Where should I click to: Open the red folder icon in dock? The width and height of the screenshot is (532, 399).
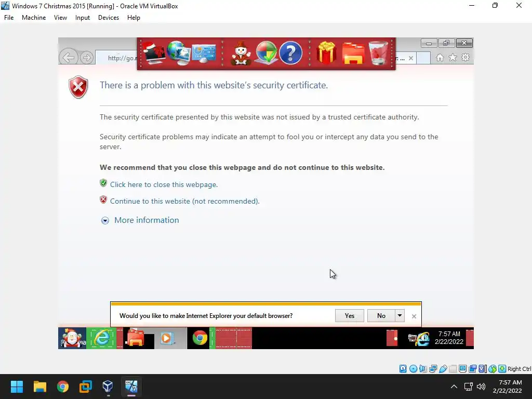click(353, 54)
